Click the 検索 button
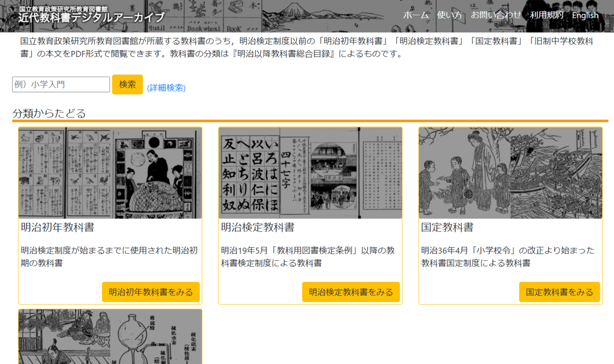Screen dimensions: 614x364 pos(127,84)
